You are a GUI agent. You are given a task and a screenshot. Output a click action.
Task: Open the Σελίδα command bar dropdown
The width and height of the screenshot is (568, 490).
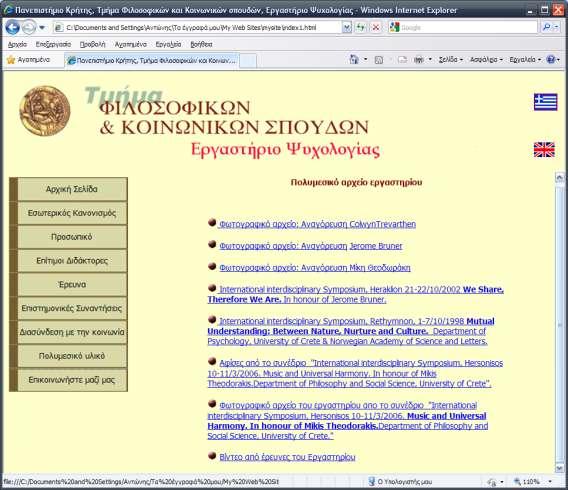tap(451, 60)
